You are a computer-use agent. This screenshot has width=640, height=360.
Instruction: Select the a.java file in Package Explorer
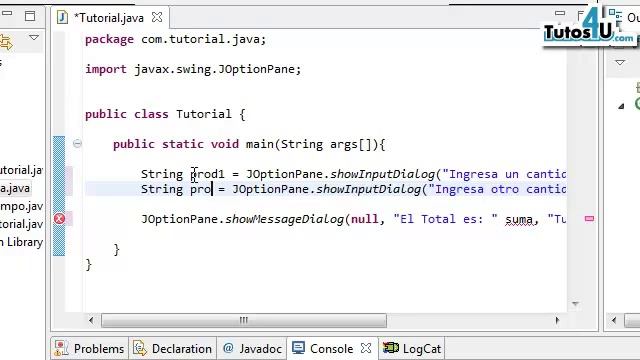click(15, 188)
